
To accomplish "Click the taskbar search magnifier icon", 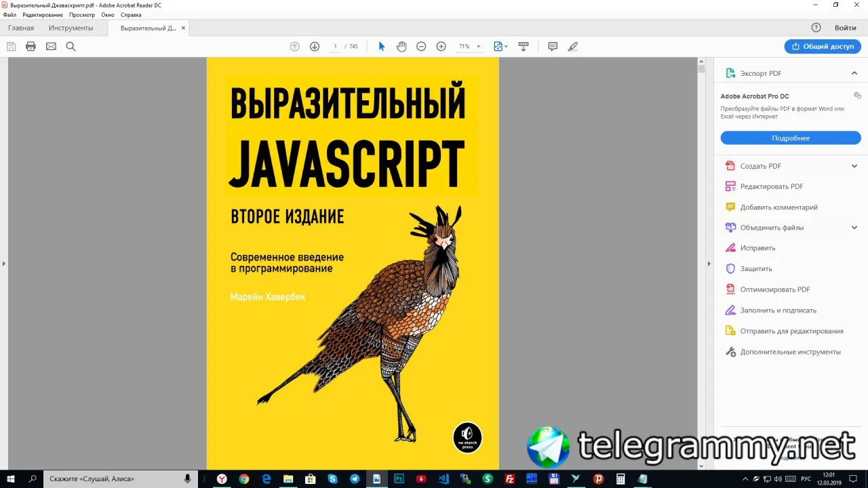I will pyautogui.click(x=33, y=479).
